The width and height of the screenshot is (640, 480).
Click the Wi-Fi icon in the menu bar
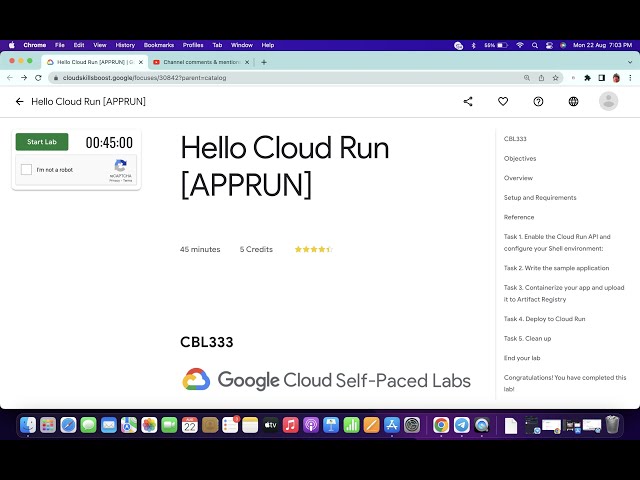[520, 45]
